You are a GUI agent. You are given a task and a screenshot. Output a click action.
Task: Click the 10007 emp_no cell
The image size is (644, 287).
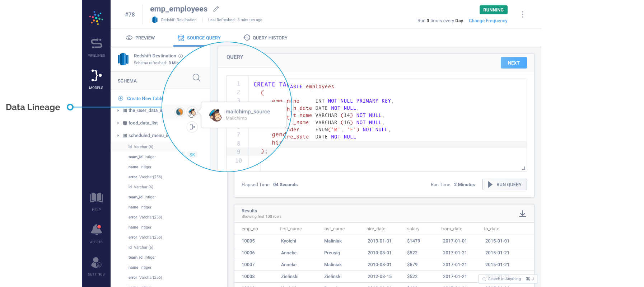tap(248, 265)
